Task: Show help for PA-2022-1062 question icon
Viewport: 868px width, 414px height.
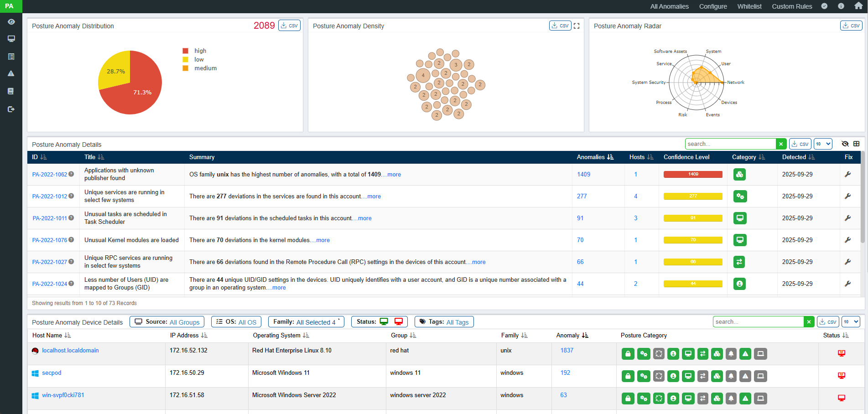Action: 71,174
